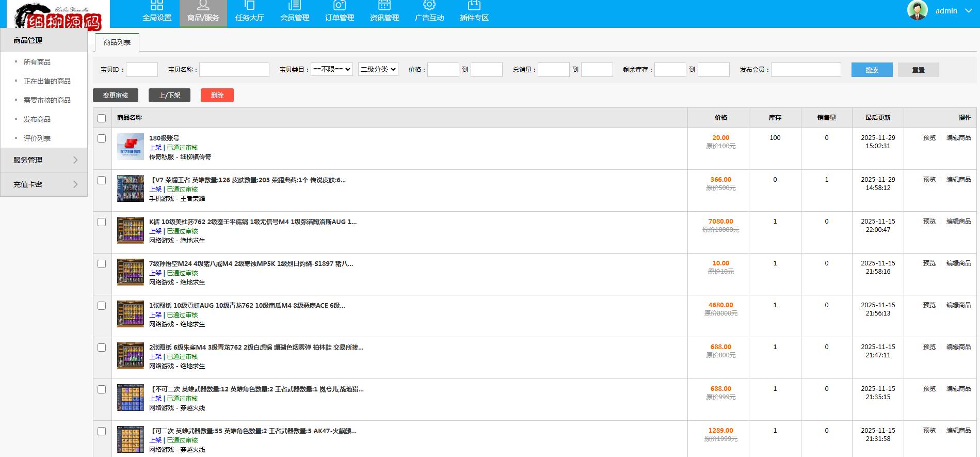Toggle the select-all checkbox in table header
This screenshot has height=457, width=980.
click(102, 118)
